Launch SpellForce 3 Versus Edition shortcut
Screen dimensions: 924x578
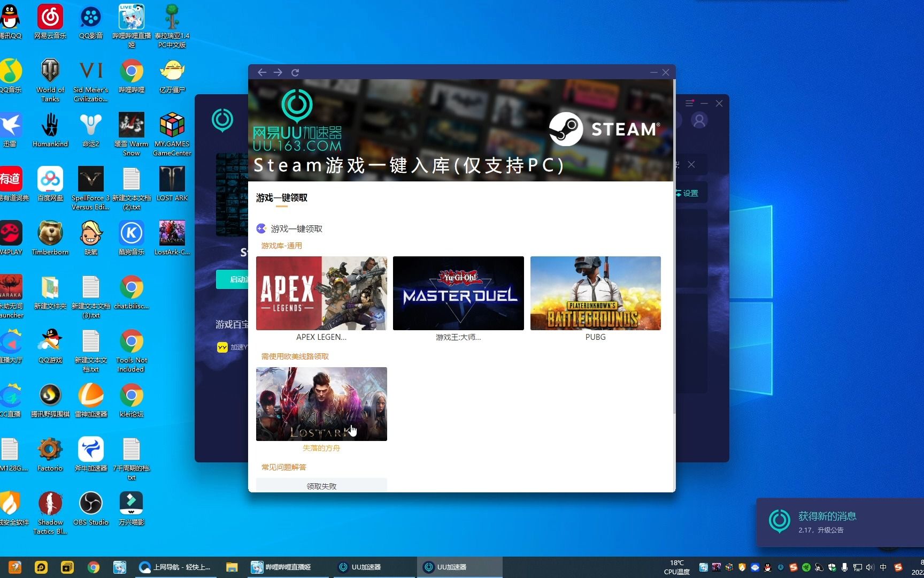pyautogui.click(x=91, y=188)
